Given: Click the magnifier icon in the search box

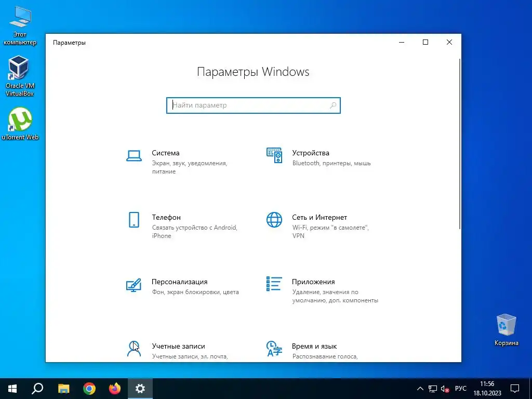Looking at the screenshot, I should click(x=333, y=105).
